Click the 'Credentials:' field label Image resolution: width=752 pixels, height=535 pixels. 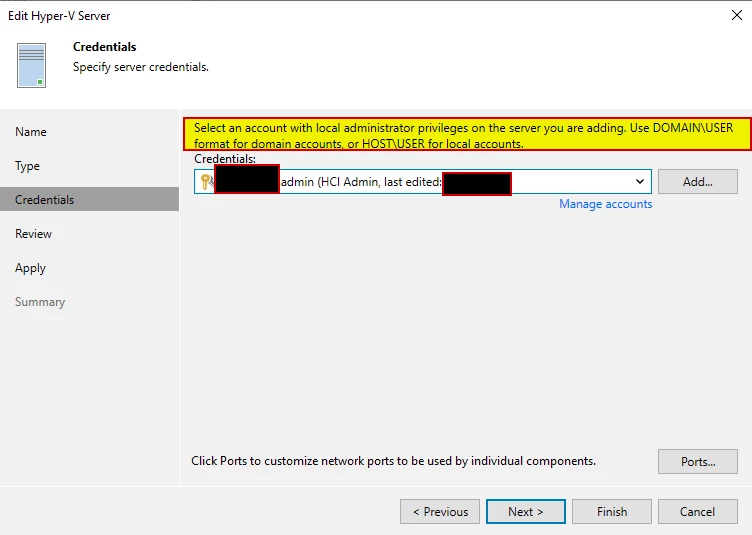[225, 159]
